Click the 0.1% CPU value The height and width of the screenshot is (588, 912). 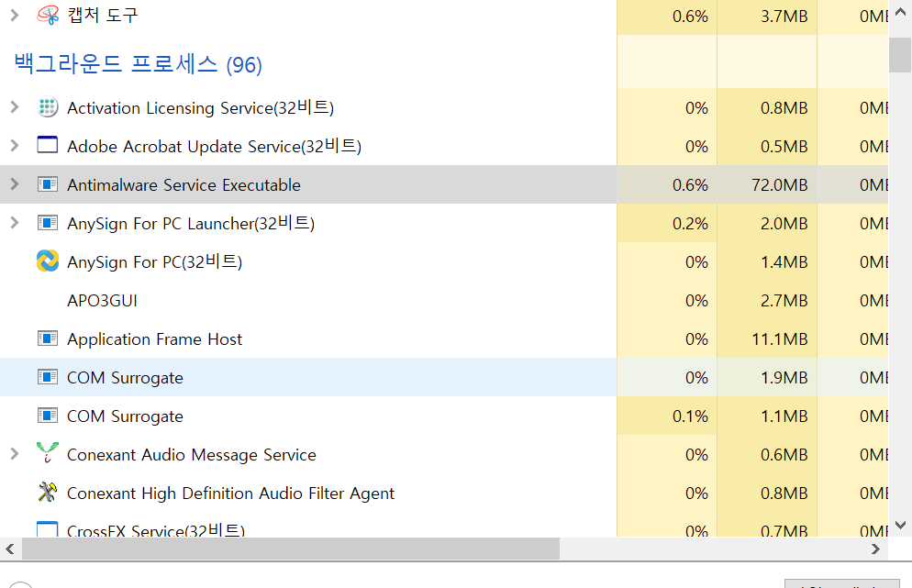(690, 416)
